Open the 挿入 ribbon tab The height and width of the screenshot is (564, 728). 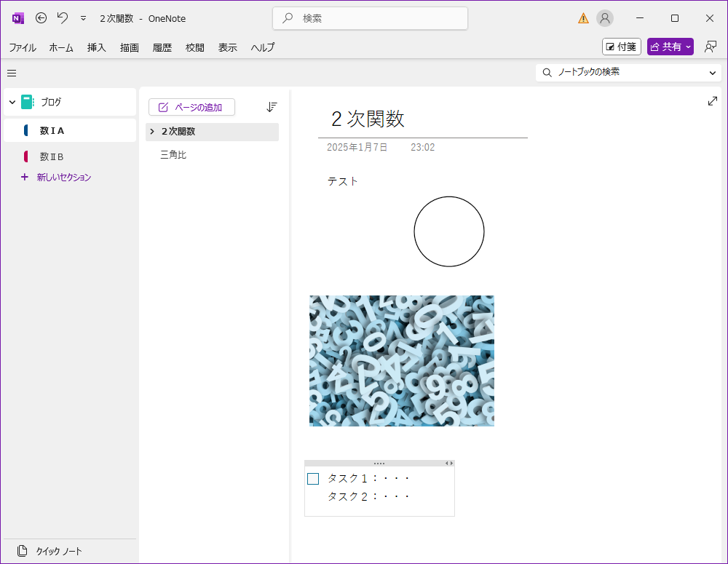97,47
